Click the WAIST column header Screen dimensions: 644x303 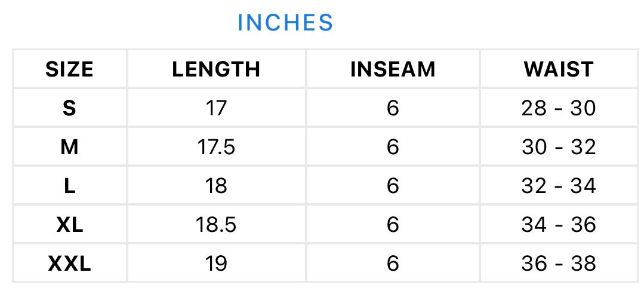[x=559, y=69]
